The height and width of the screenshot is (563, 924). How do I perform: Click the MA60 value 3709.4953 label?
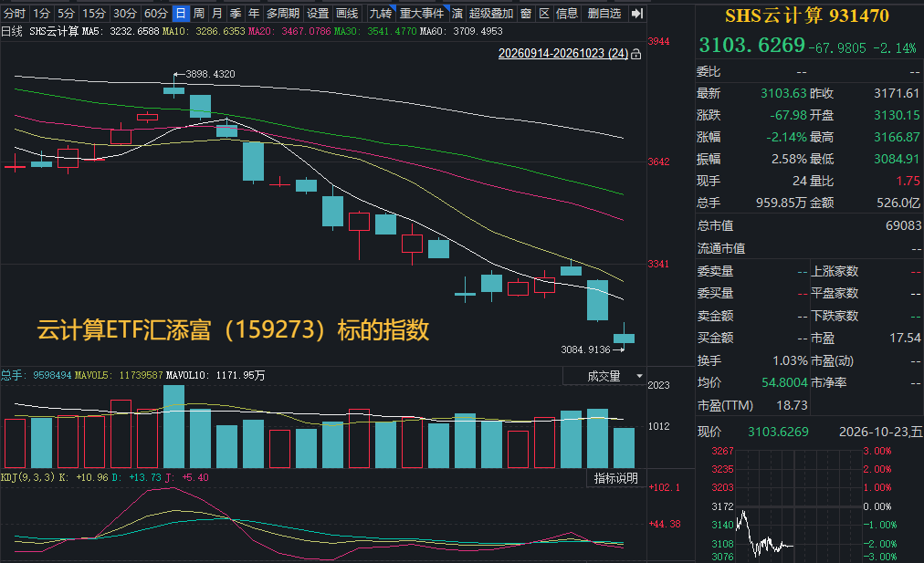pyautogui.click(x=461, y=31)
